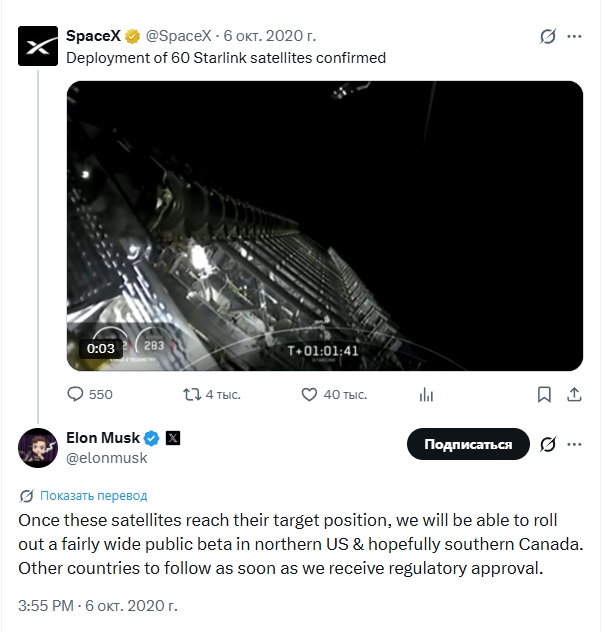
Task: Share the SpaceX tweet
Action: coord(574,395)
